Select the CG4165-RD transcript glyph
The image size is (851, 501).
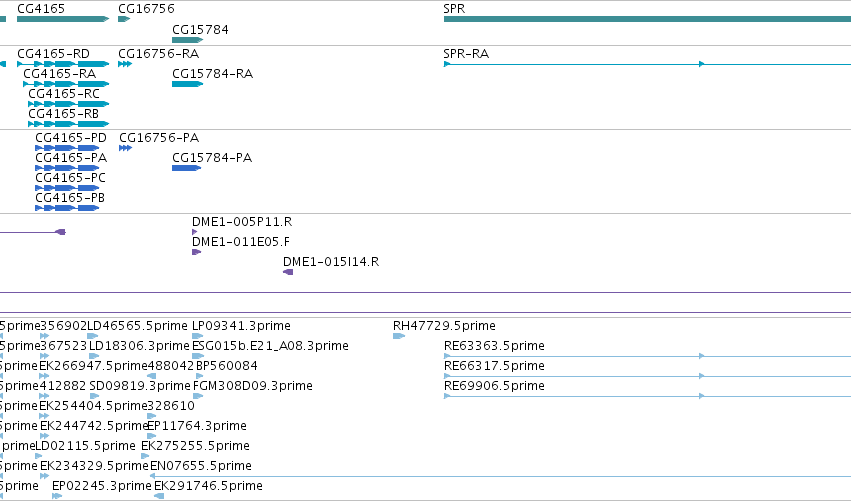(63, 64)
